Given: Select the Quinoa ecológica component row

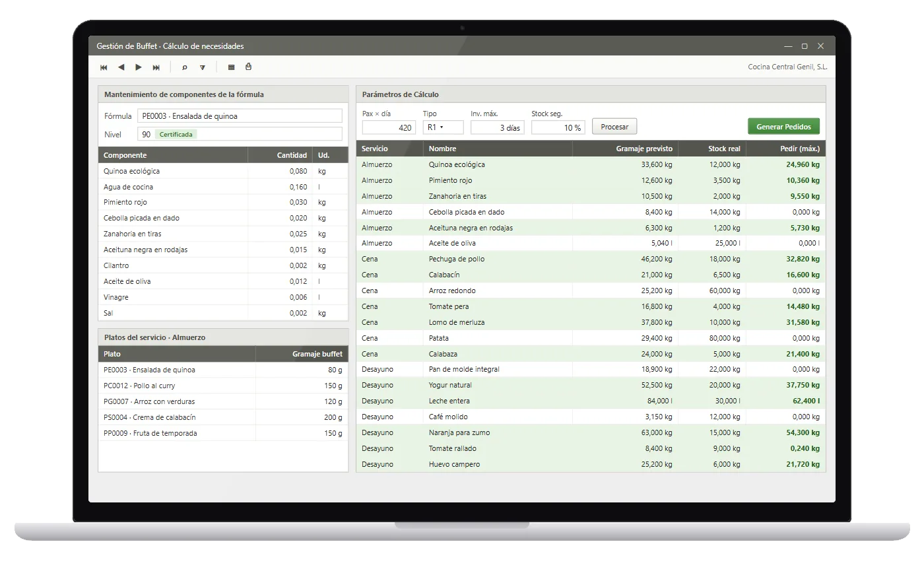Looking at the screenshot, I should point(223,171).
